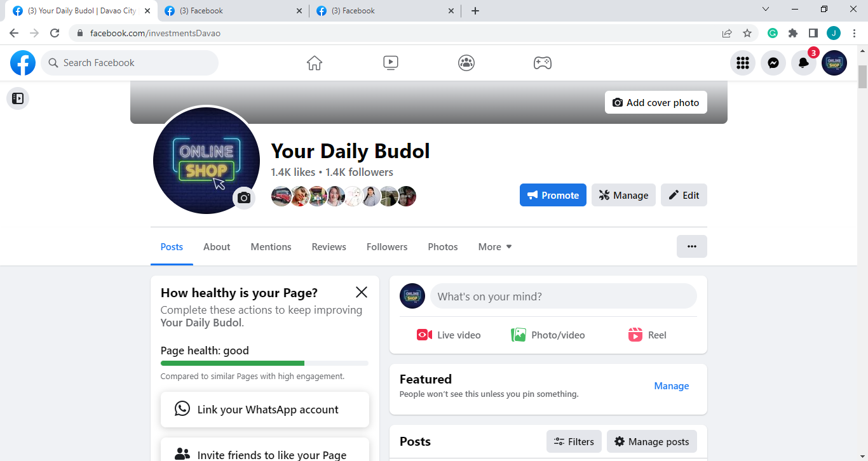
Task: Click the blue Promote button
Action: 553,195
